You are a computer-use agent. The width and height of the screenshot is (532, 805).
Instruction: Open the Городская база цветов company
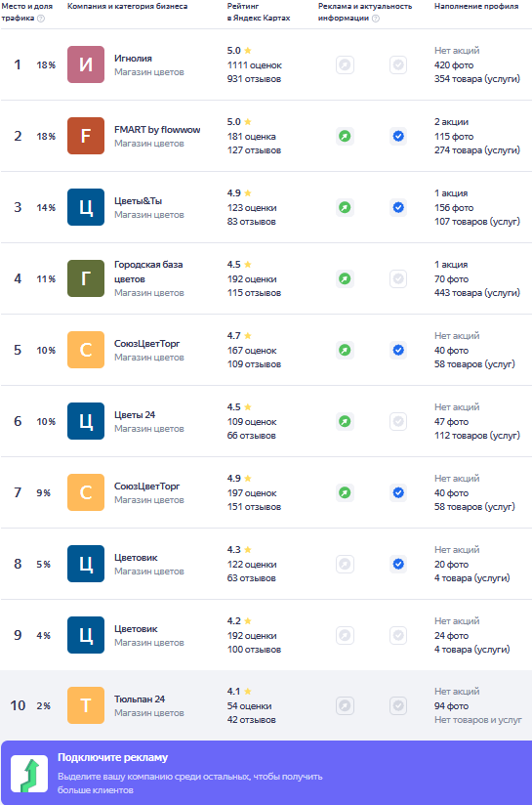(x=148, y=272)
